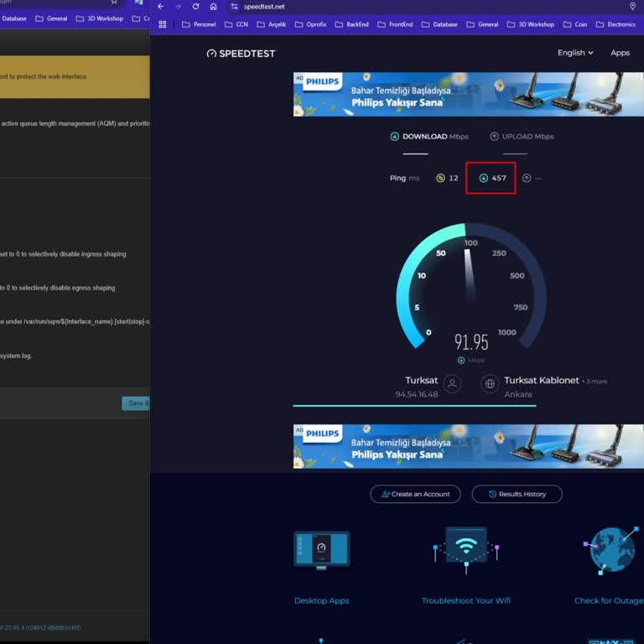Open the Desktop Apps link
Screen dimensions: 644x644
[x=322, y=600]
